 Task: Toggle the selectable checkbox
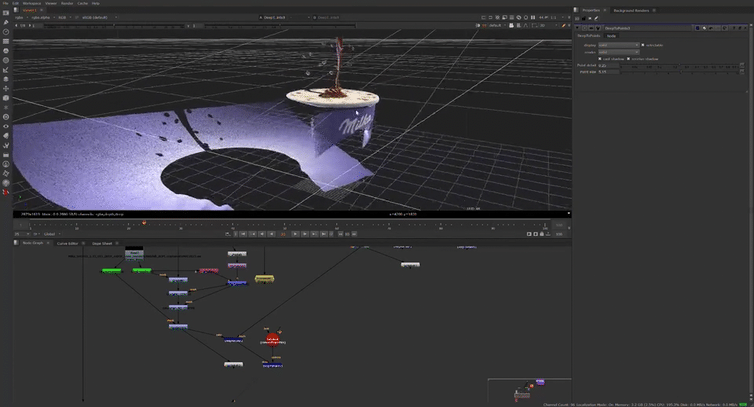point(644,45)
